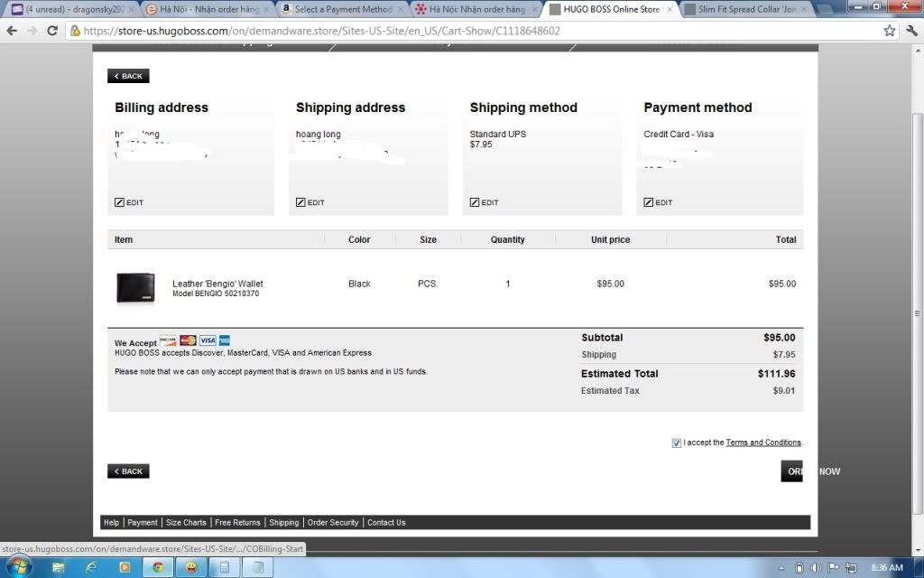Image resolution: width=924 pixels, height=578 pixels.
Task: Click the browser back arrow
Action: (12, 30)
